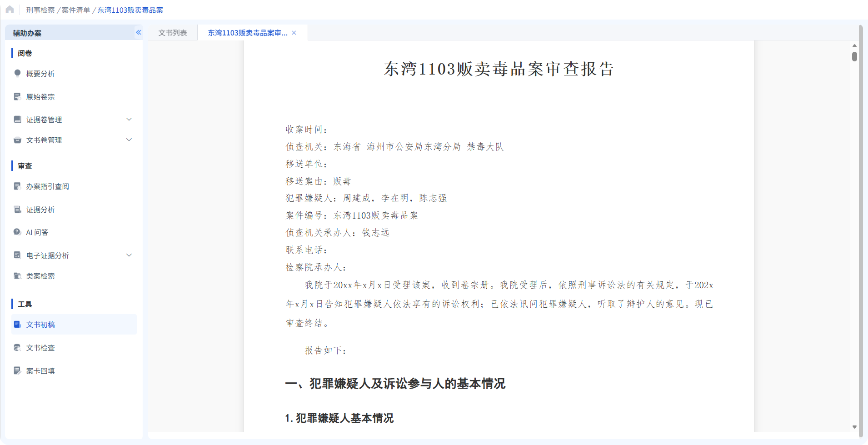Go to 刑事检察 breadcrumb link
This screenshot has height=445, width=868.
(x=40, y=10)
